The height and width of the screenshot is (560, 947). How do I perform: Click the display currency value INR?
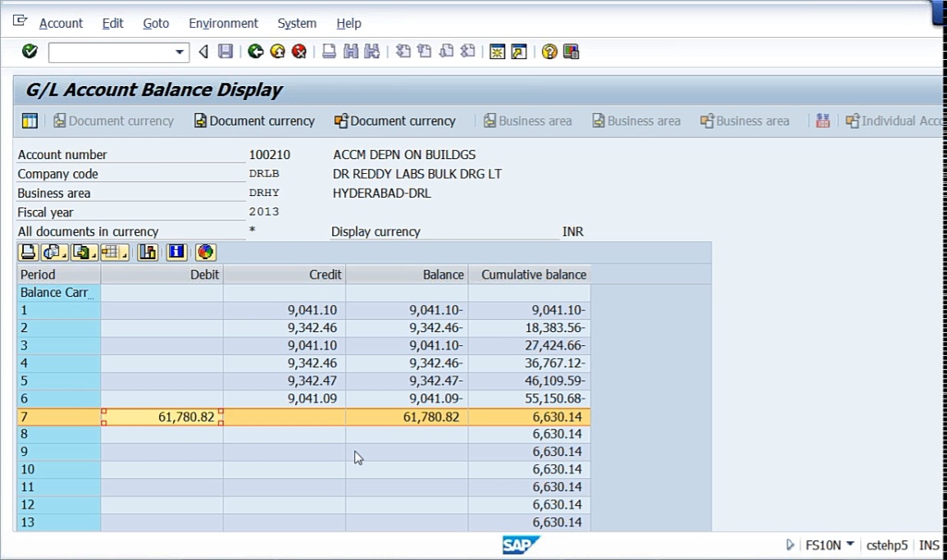(x=572, y=232)
